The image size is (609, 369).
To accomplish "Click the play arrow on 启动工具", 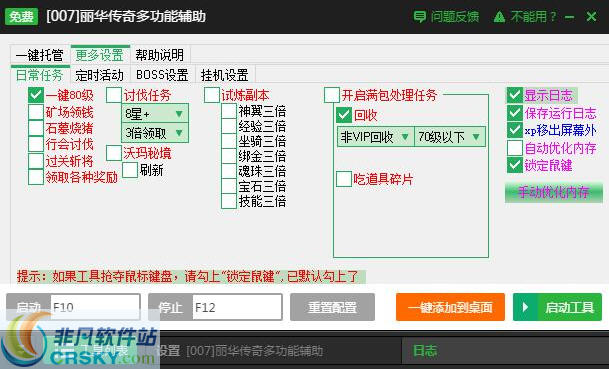I will 525,307.
